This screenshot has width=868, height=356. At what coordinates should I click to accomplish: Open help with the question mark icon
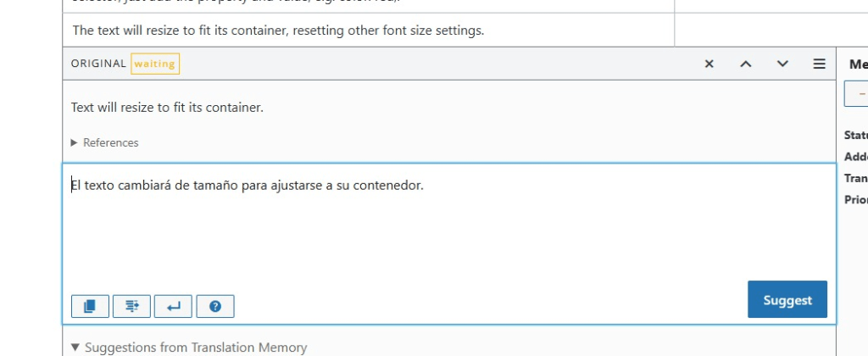click(x=214, y=306)
